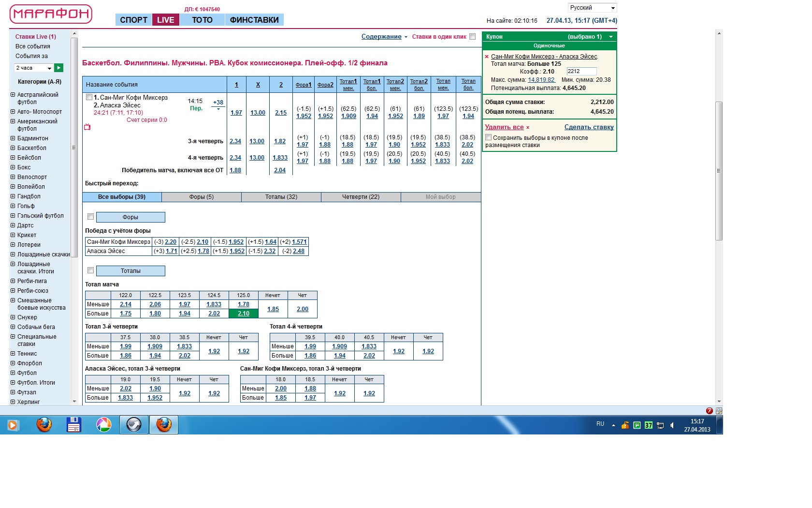Click the red live TV broadcast icon

[87, 127]
